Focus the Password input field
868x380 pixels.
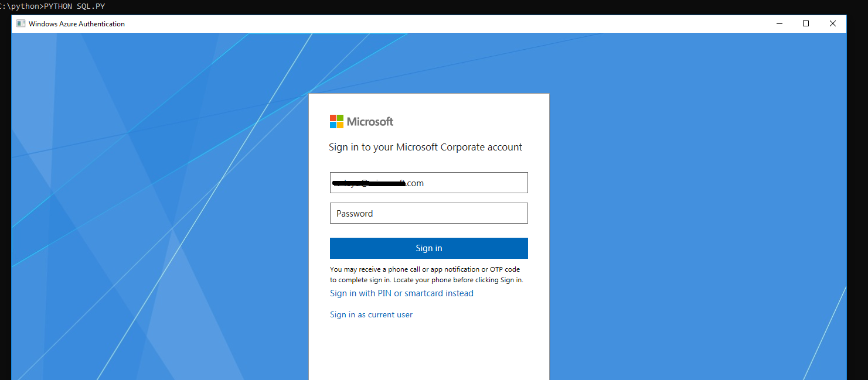[x=428, y=213]
